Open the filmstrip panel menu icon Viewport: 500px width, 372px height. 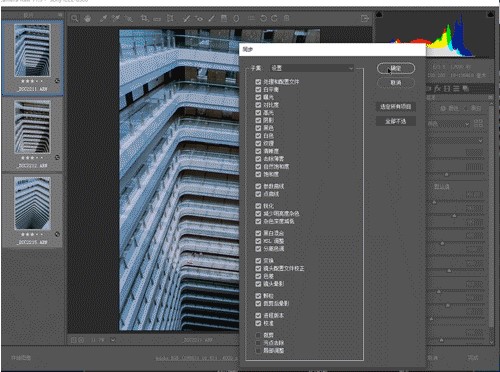tap(60, 15)
